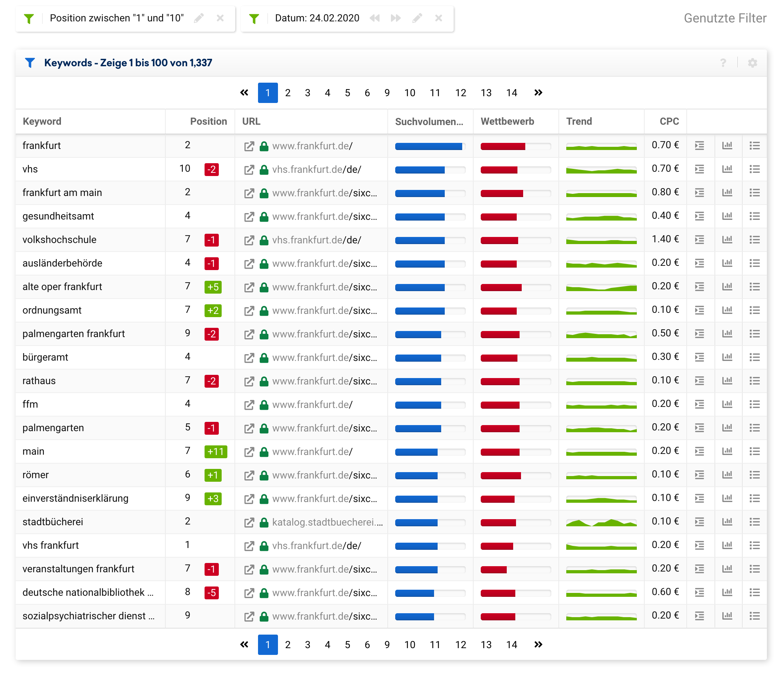The width and height of the screenshot is (784, 677).
Task: Show history chart icon for frankfurt row
Action: tap(727, 146)
